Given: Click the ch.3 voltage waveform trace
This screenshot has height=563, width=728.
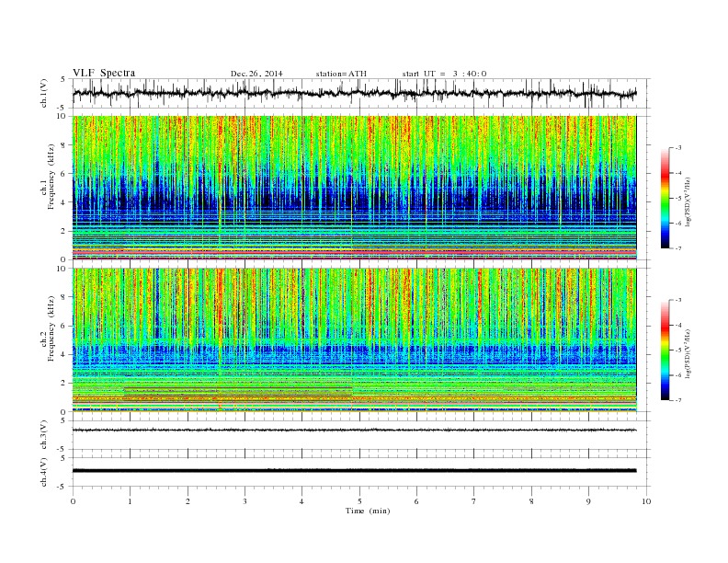Looking at the screenshot, I should [354, 431].
